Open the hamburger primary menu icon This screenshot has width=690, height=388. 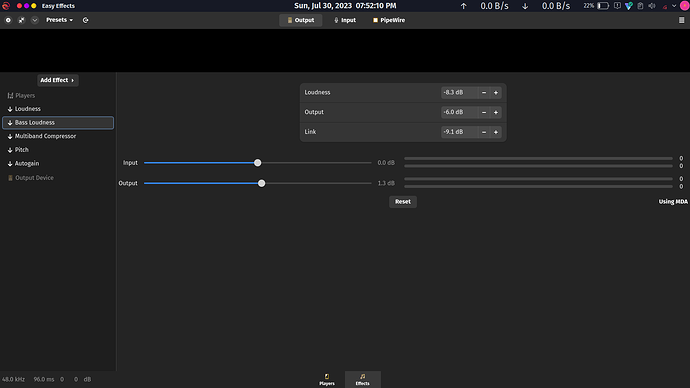(681, 20)
